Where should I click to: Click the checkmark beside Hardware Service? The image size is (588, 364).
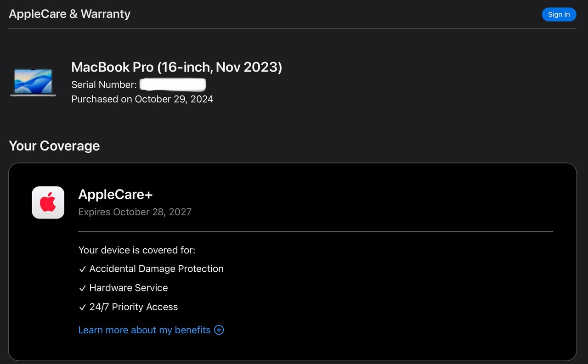(x=82, y=288)
